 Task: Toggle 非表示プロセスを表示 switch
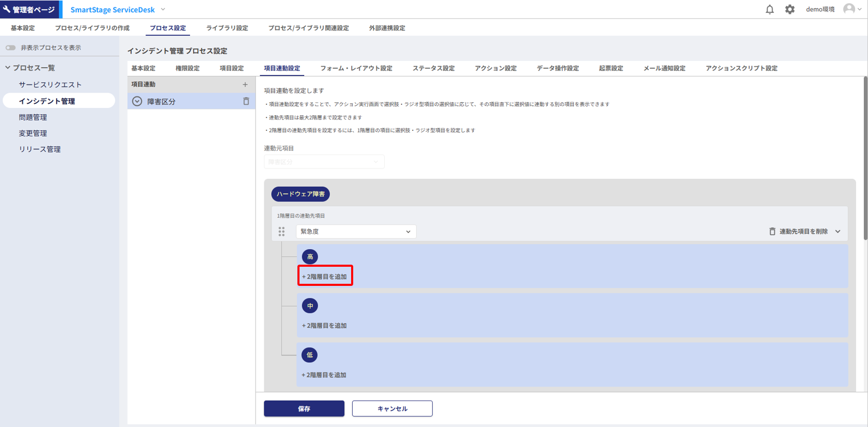pos(10,48)
